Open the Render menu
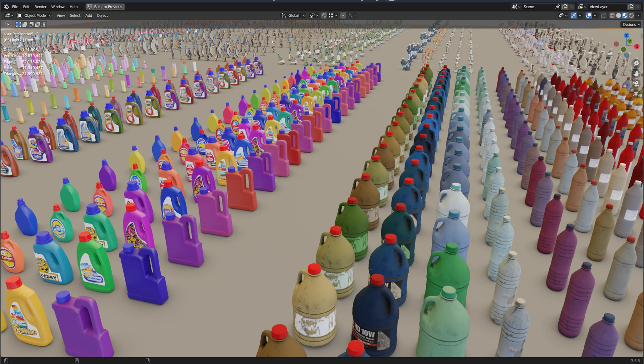 tap(40, 6)
